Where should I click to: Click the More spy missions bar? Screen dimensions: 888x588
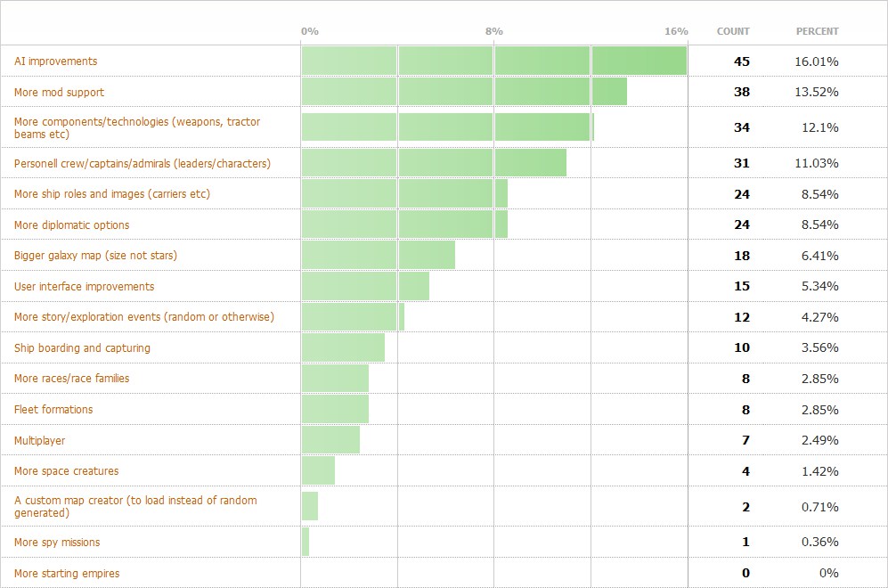(x=306, y=542)
